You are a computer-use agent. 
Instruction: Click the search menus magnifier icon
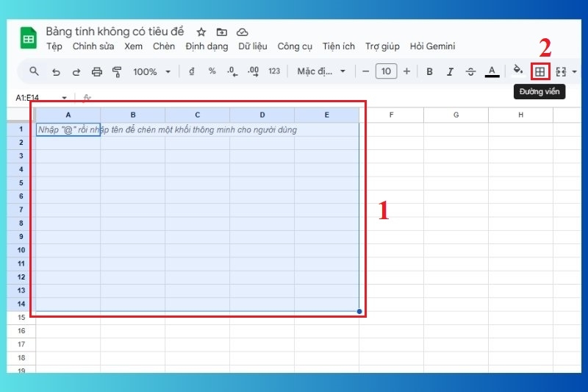point(34,71)
